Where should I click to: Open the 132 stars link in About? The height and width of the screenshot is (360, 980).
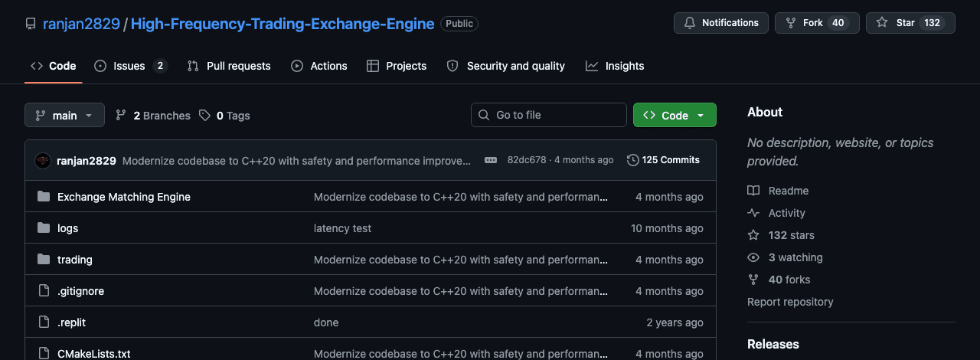[781, 235]
